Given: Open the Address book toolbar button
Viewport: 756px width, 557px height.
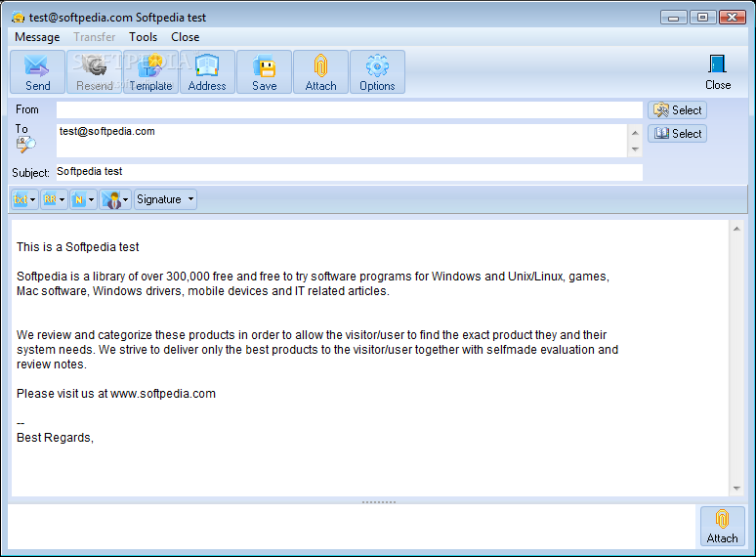Looking at the screenshot, I should pyautogui.click(x=207, y=72).
